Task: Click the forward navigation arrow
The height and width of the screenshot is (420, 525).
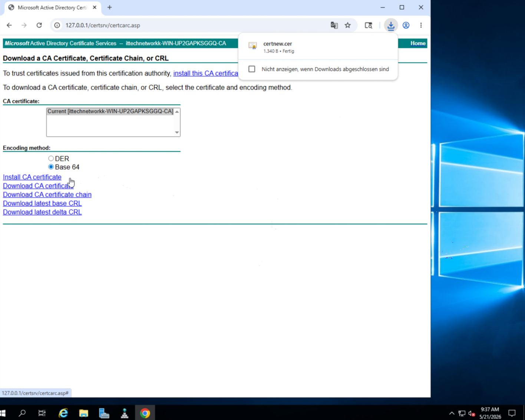Action: point(24,25)
